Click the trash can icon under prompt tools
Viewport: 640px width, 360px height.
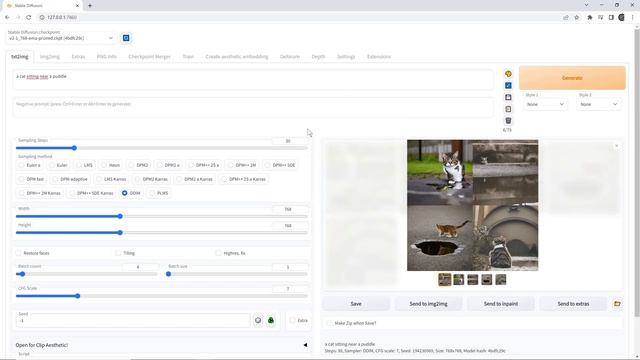coord(508,121)
